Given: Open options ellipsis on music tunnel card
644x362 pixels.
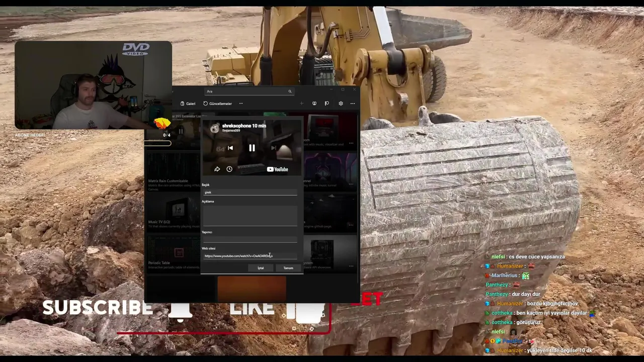Looking at the screenshot, I should (x=351, y=184).
